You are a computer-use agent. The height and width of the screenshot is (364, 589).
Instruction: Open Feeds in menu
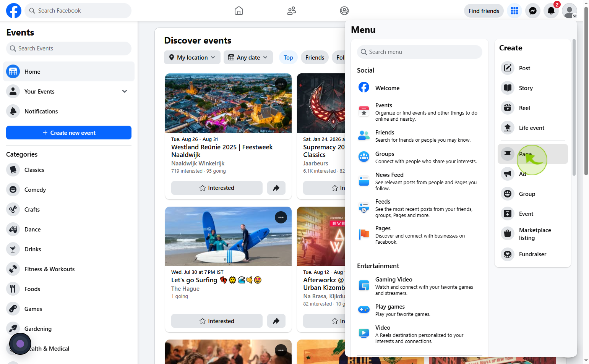[420, 208]
